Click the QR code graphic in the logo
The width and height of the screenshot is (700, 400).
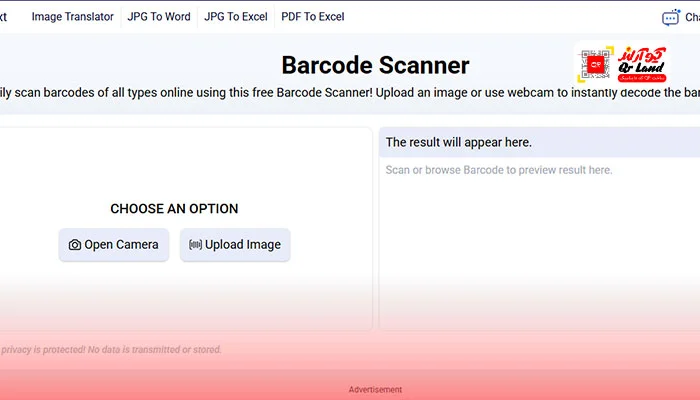[596, 65]
